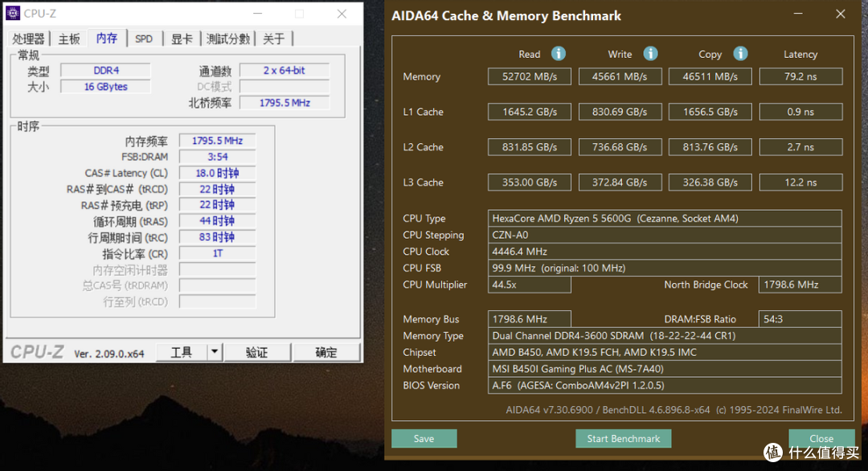Click Start Benchmark in AIDA64
This screenshot has width=868, height=471.
point(624,438)
